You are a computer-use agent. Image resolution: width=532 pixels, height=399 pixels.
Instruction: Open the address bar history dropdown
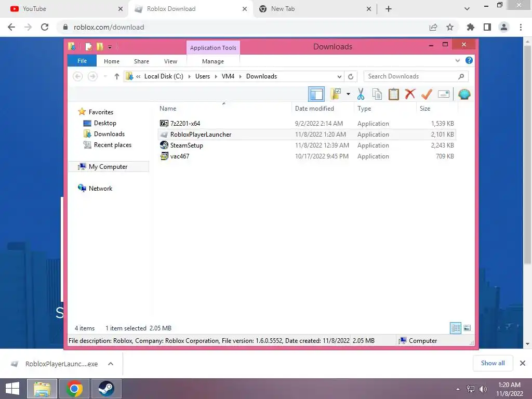pos(339,76)
